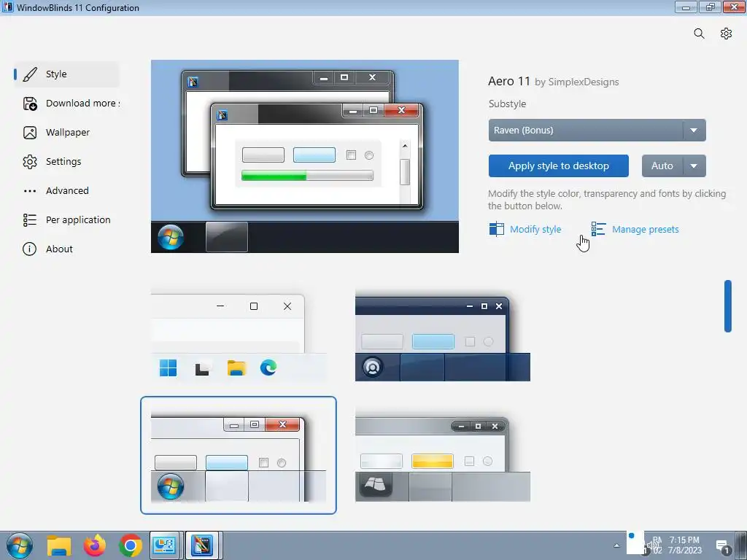This screenshot has height=560, width=747.
Task: Click the large Aero 11 preview image
Action: click(x=305, y=156)
